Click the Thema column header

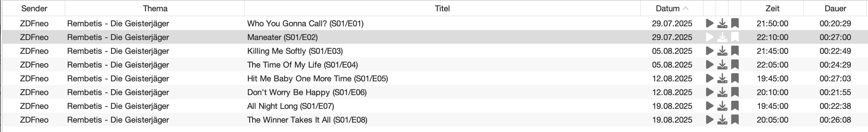(155, 8)
